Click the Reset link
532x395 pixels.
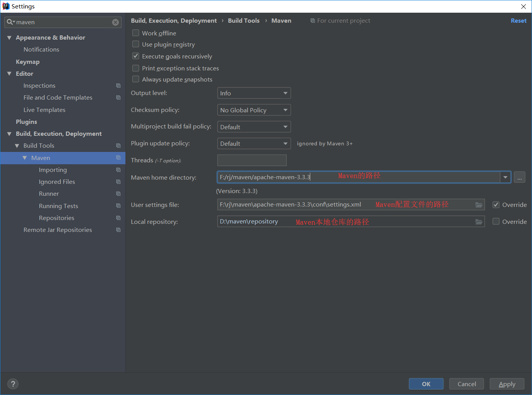tap(519, 21)
